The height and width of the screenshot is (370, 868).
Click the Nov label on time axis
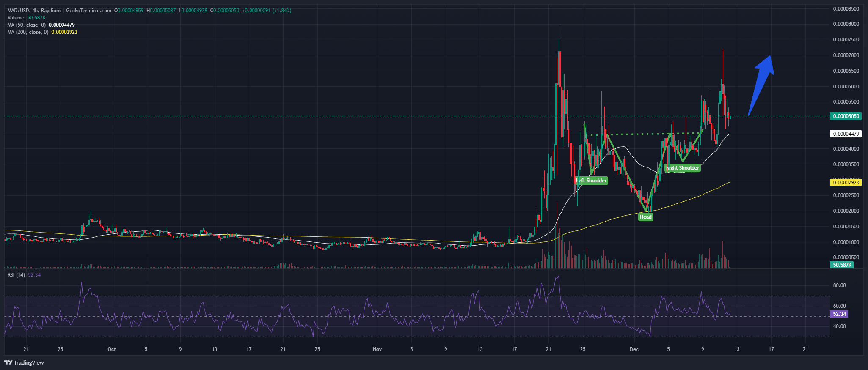[377, 349]
